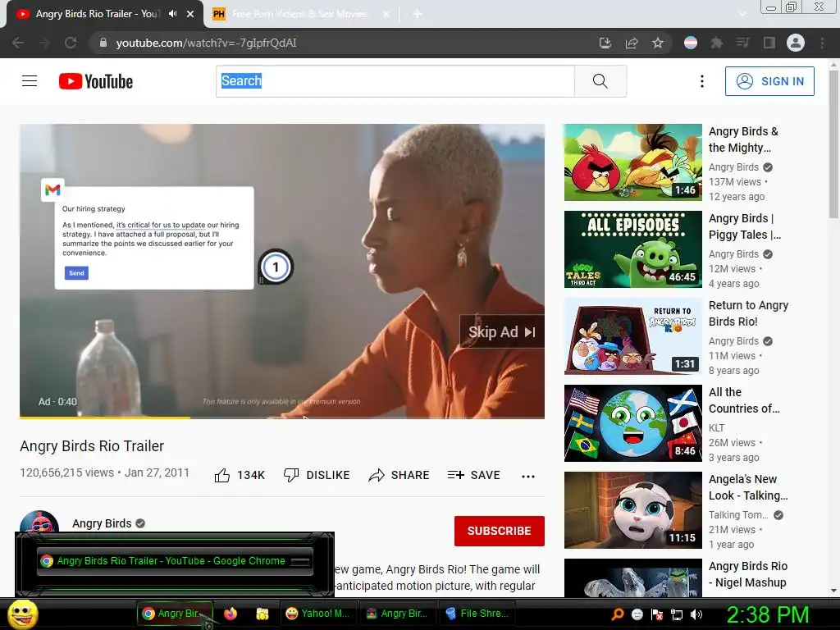Click the flag with red X tray icon

pos(657,614)
